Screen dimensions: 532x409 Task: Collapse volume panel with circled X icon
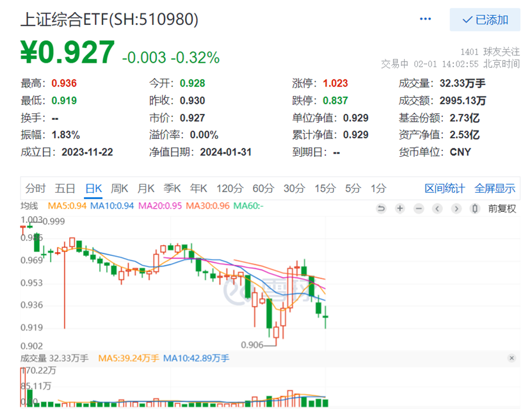(510, 358)
